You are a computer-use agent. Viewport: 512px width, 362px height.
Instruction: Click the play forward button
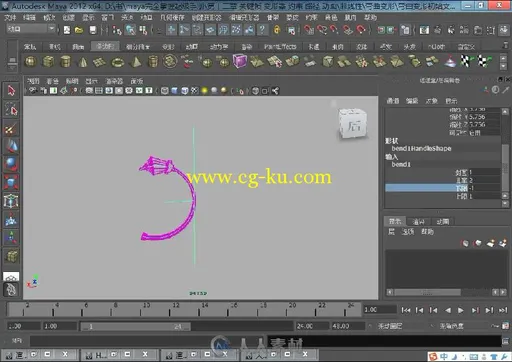(x=461, y=310)
